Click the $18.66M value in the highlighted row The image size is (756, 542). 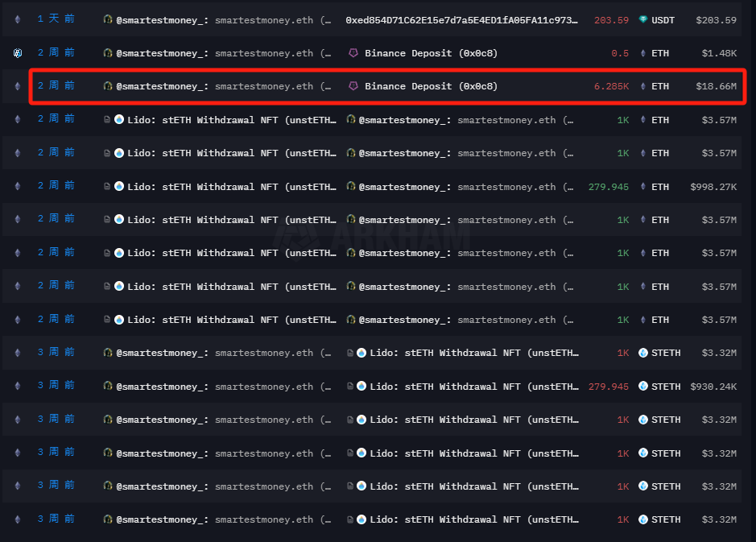[x=716, y=86]
